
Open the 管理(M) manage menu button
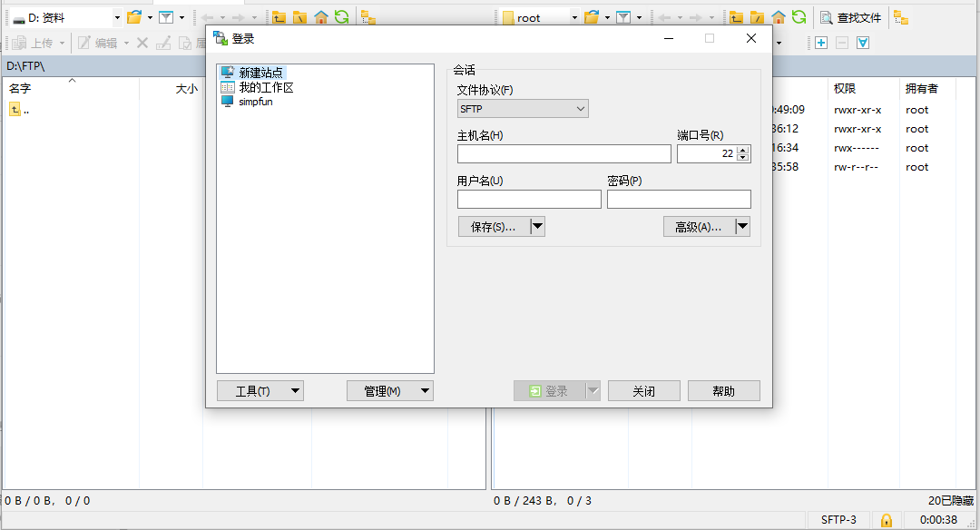click(x=389, y=391)
